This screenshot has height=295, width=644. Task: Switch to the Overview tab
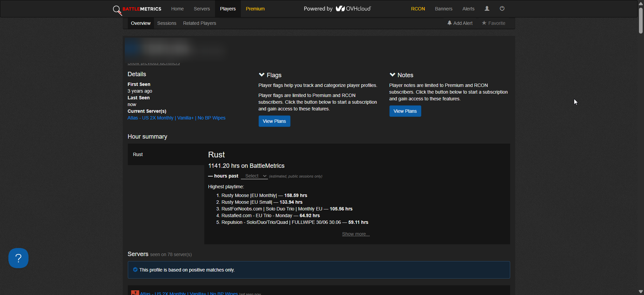tap(141, 23)
